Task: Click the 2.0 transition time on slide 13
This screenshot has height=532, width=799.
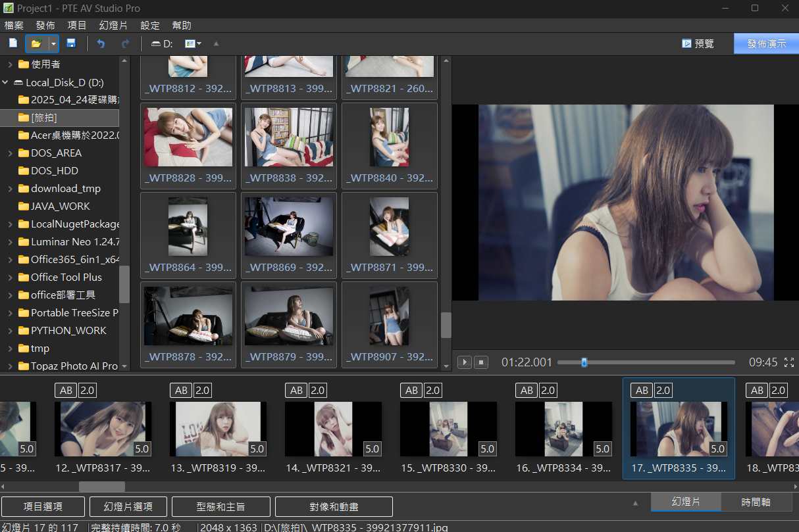Action: click(202, 390)
